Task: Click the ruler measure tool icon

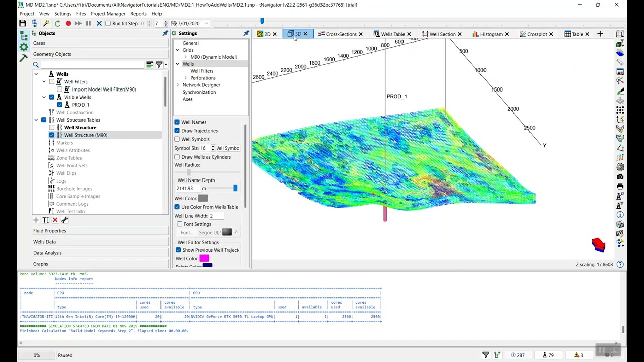Action: [620, 62]
